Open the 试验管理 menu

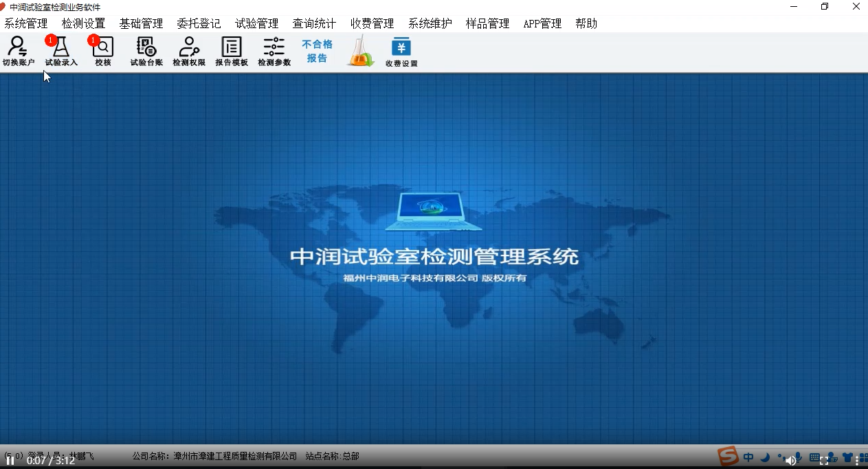point(256,23)
